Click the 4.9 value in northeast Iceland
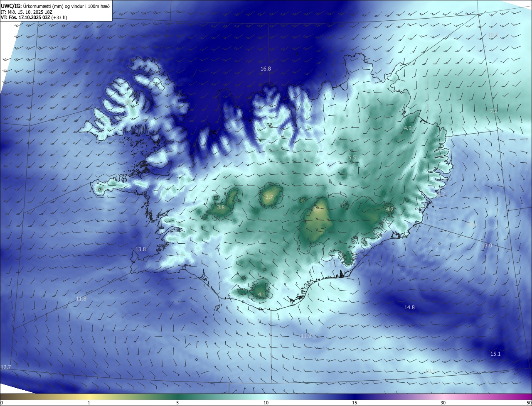The height and width of the screenshot is (406, 532). (x=407, y=128)
